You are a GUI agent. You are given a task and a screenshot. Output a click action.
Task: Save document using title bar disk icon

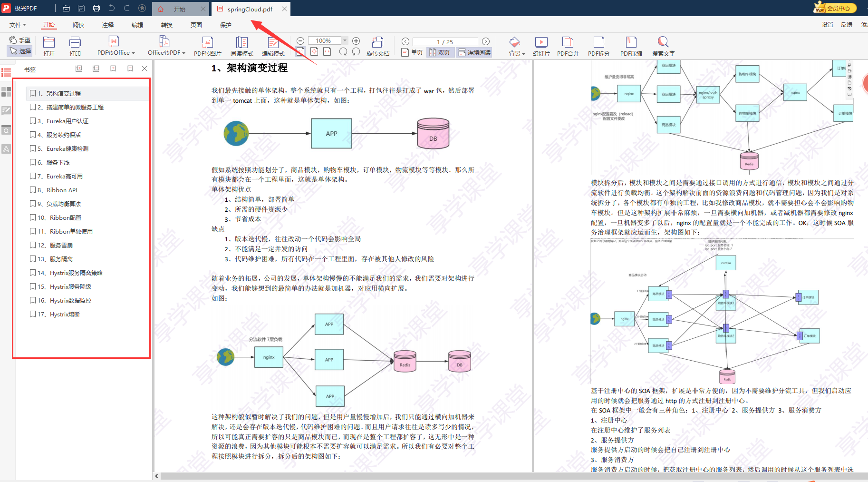click(81, 8)
